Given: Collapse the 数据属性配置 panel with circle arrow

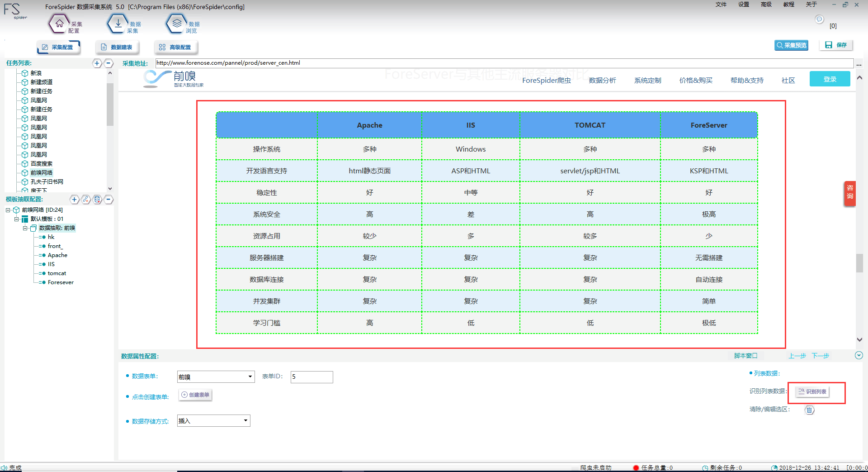Looking at the screenshot, I should (x=859, y=356).
